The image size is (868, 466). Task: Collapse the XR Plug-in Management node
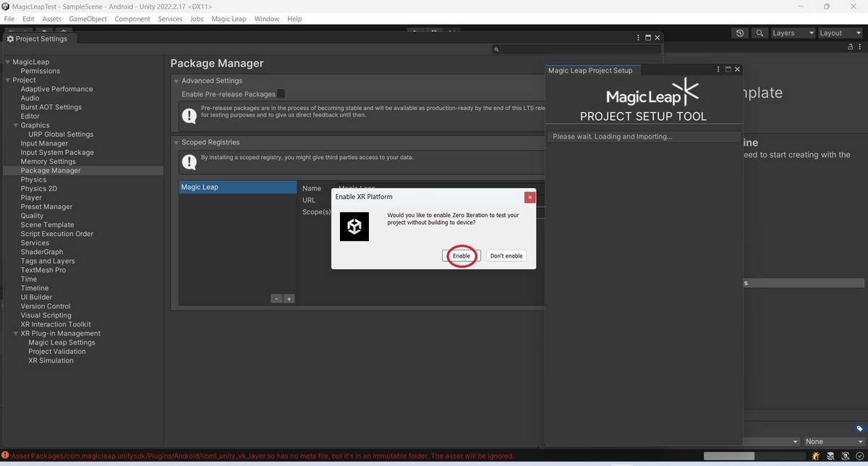[x=16, y=334]
